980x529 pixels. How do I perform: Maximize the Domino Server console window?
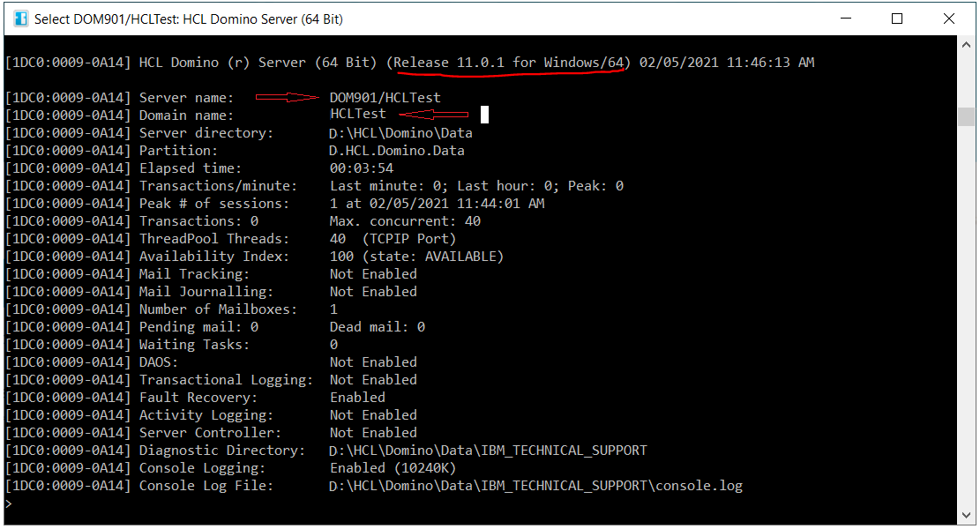tap(897, 19)
